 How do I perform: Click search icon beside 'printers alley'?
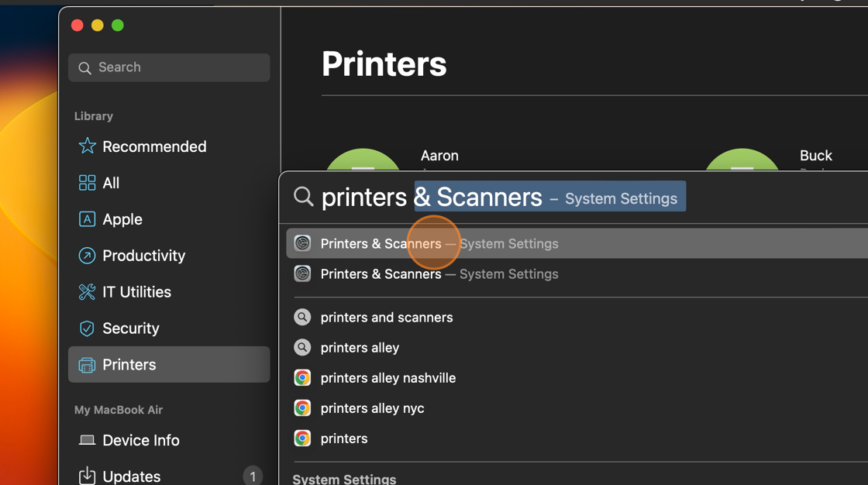pos(302,348)
